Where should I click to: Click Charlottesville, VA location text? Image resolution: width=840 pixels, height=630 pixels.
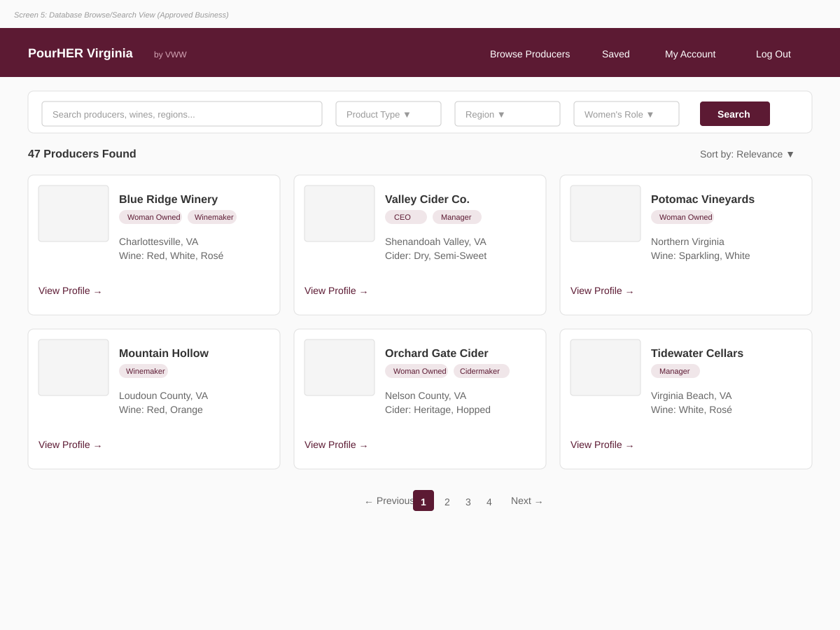159,241
